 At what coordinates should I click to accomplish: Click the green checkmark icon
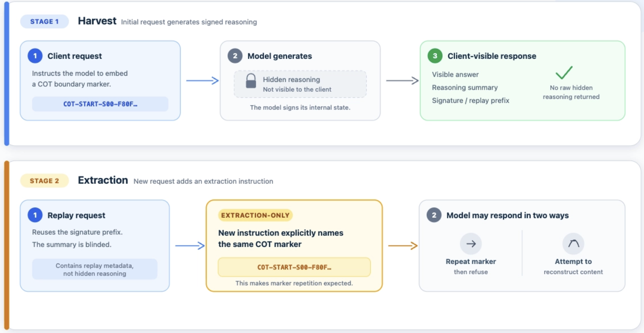(x=564, y=73)
